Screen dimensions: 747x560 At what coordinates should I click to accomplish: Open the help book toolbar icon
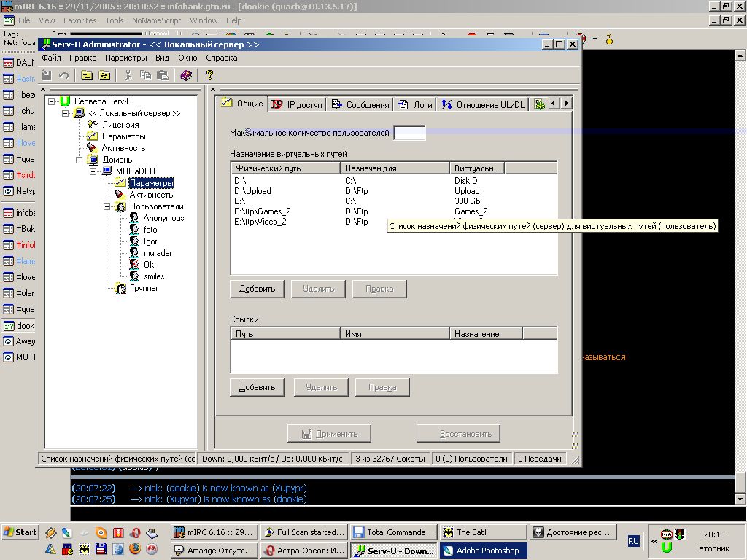186,75
